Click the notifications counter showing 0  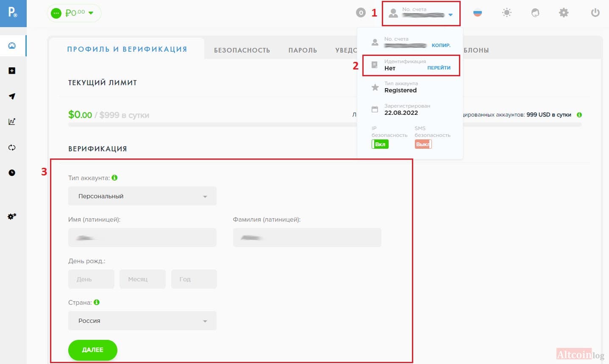click(x=361, y=13)
